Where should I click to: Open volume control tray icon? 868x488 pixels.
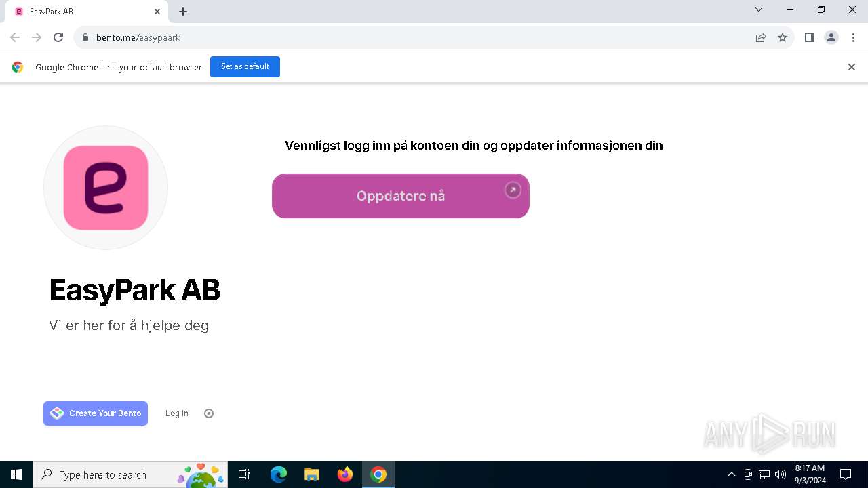(781, 474)
